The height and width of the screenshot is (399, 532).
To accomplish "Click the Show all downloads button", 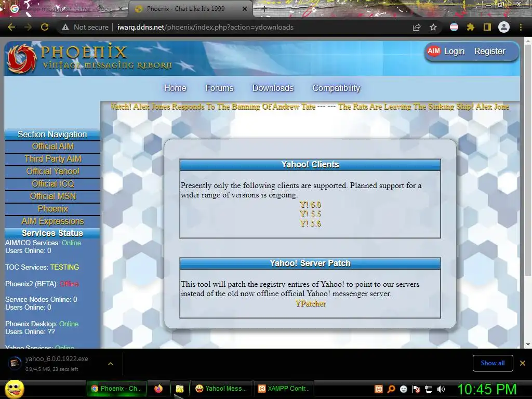I will tap(493, 363).
